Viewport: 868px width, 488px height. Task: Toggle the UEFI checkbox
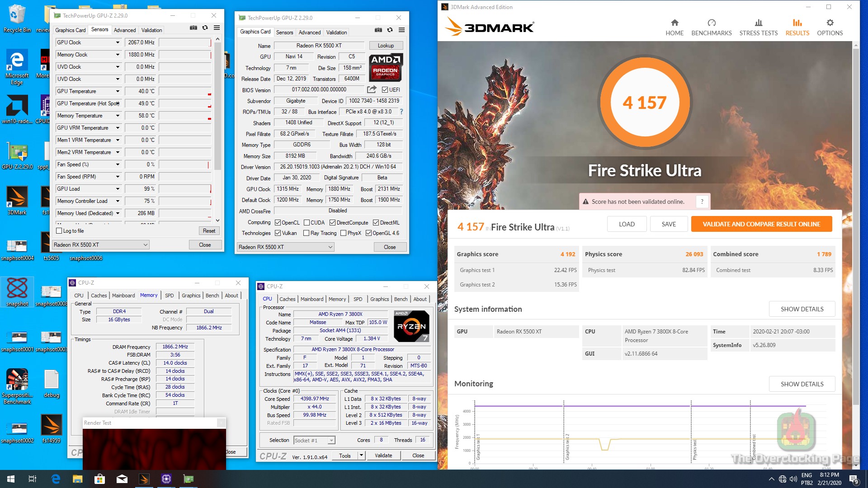click(385, 90)
